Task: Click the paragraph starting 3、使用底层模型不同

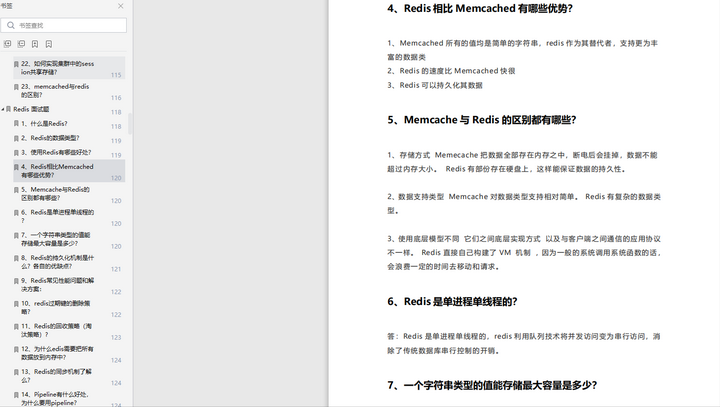Action: [x=523, y=253]
